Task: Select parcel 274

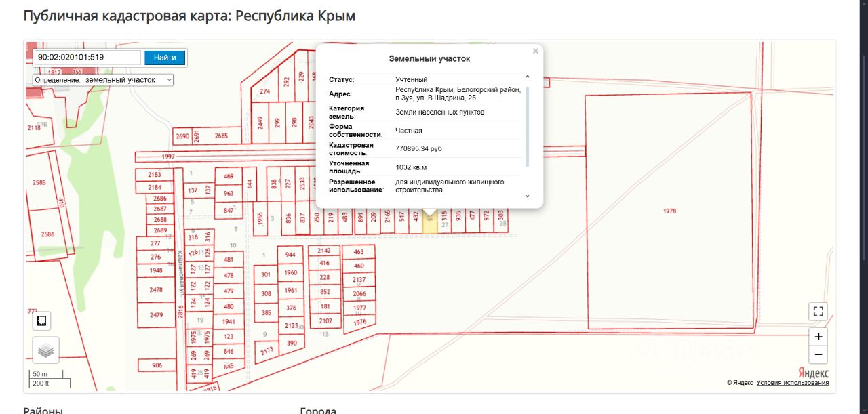Action: tap(264, 91)
